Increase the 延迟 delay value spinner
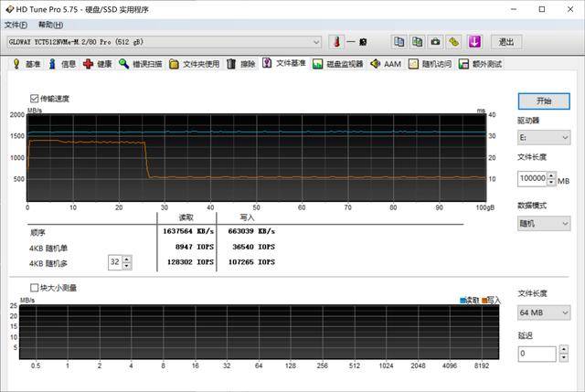The image size is (585, 392). tap(564, 349)
